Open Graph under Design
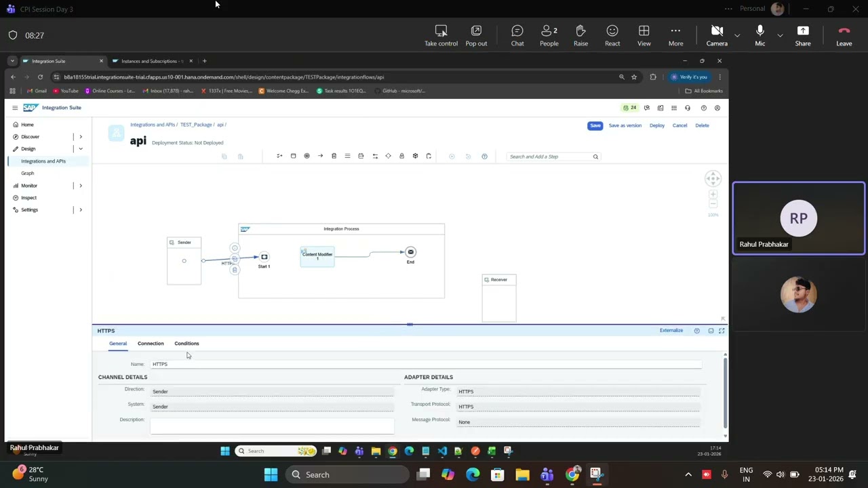This screenshot has width=868, height=488. click(27, 173)
